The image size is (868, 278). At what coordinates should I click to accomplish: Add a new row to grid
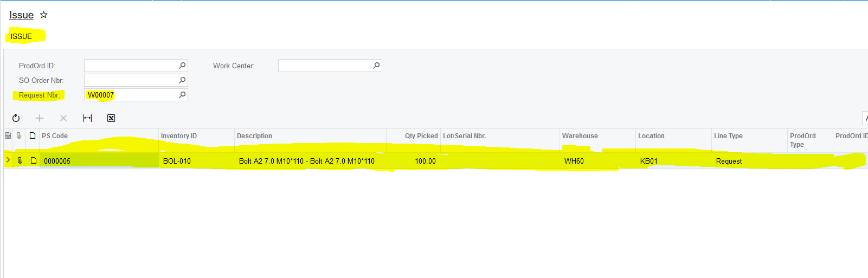click(40, 118)
